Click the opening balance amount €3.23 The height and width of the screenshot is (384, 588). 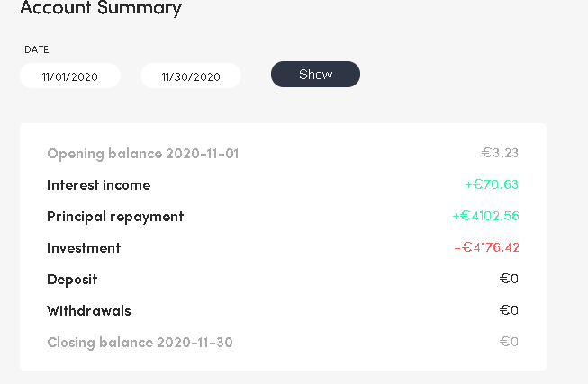tap(500, 153)
